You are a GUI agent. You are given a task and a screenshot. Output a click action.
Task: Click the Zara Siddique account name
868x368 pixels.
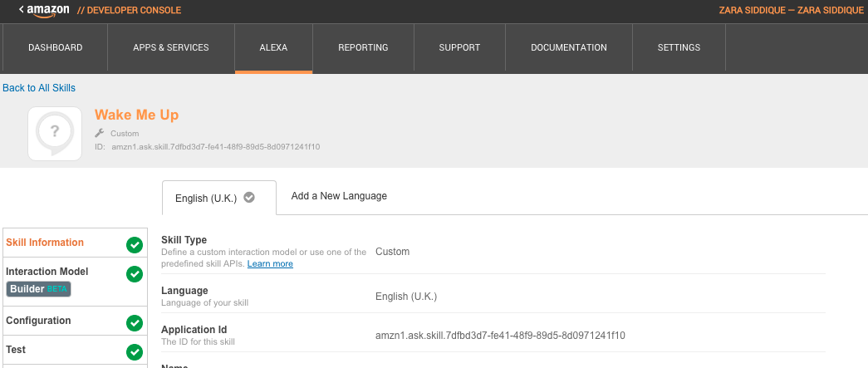[791, 11]
